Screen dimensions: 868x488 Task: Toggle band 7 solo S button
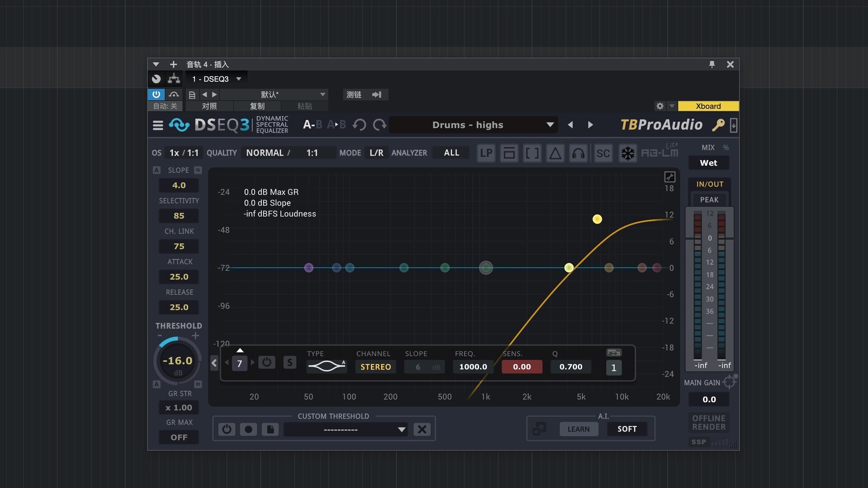pyautogui.click(x=290, y=362)
